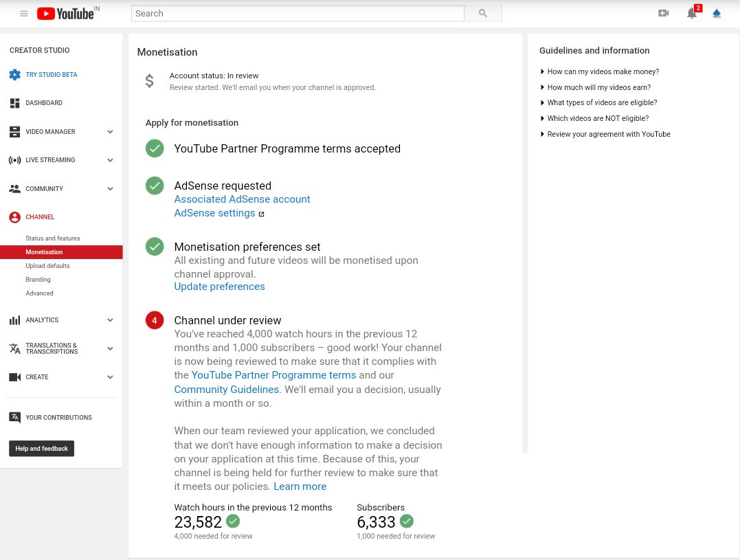The image size is (740, 560).
Task: Click the green check next to 23,582
Action: 233,522
